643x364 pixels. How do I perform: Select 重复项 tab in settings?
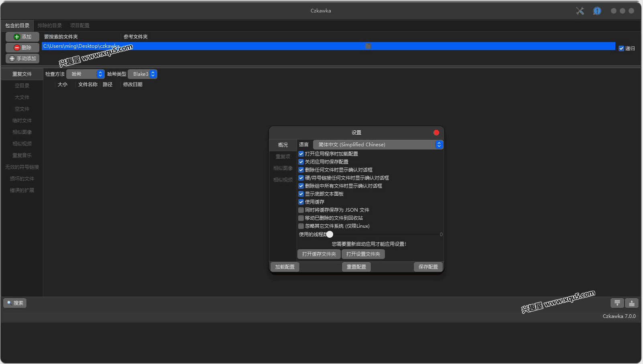tap(283, 157)
